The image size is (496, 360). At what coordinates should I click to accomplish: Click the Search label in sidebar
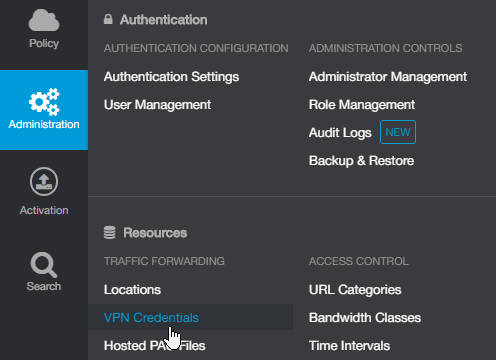point(44,286)
